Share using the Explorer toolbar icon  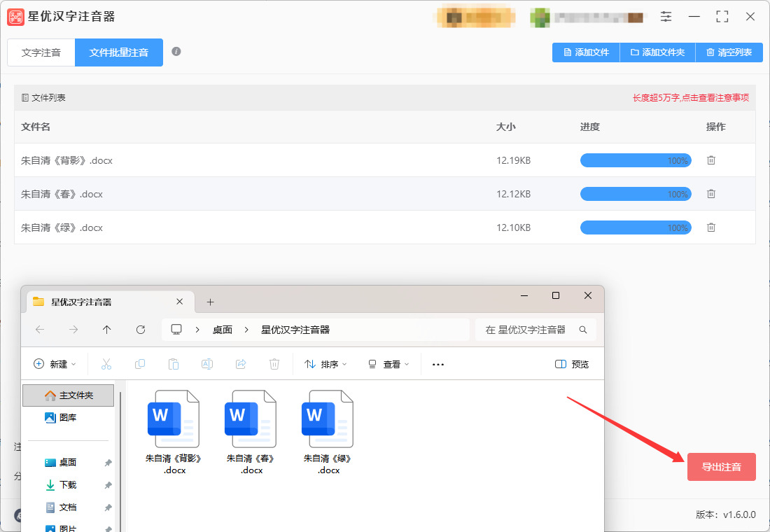(x=241, y=364)
